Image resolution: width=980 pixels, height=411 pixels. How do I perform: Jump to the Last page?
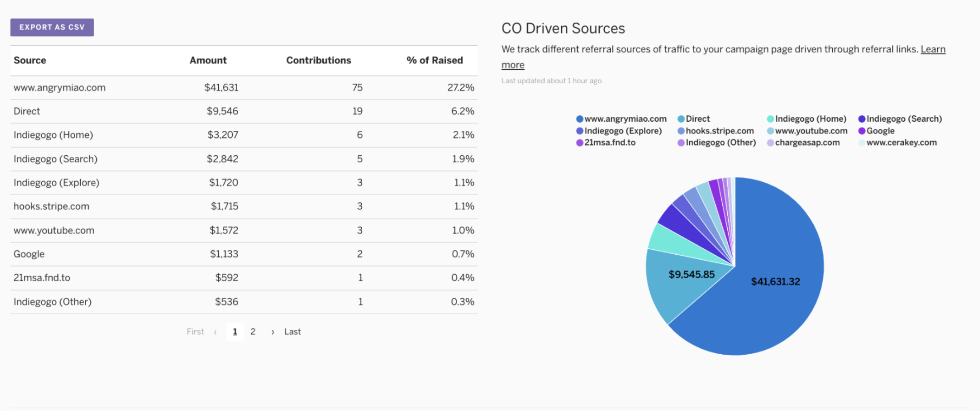292,332
